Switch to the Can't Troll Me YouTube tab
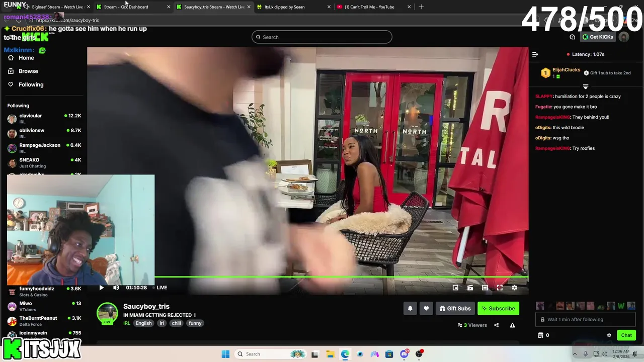644x362 pixels. tap(374, 7)
